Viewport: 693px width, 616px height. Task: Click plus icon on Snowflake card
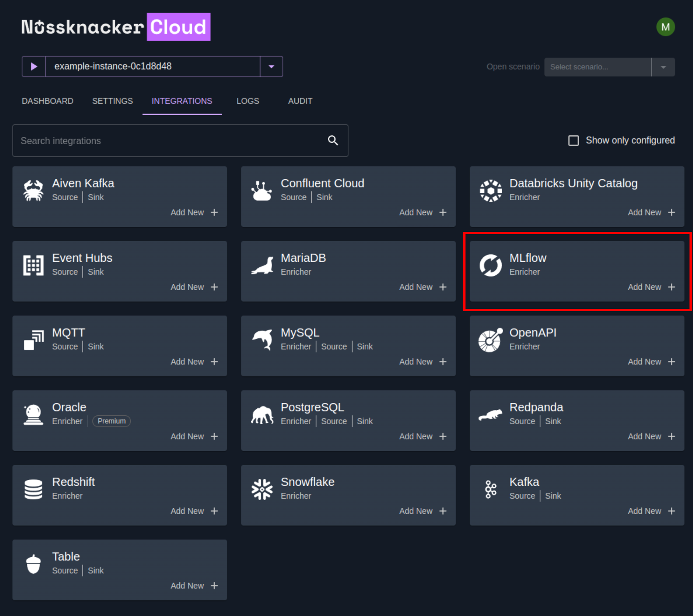[x=443, y=511]
